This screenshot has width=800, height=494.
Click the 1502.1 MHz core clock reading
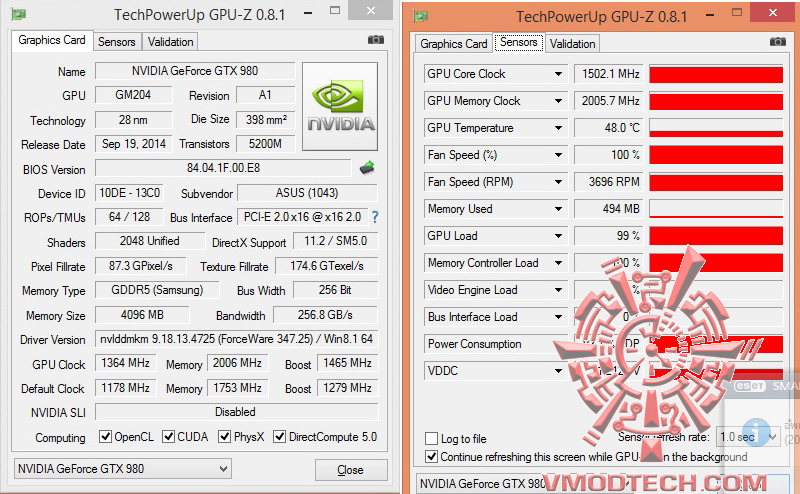click(609, 74)
